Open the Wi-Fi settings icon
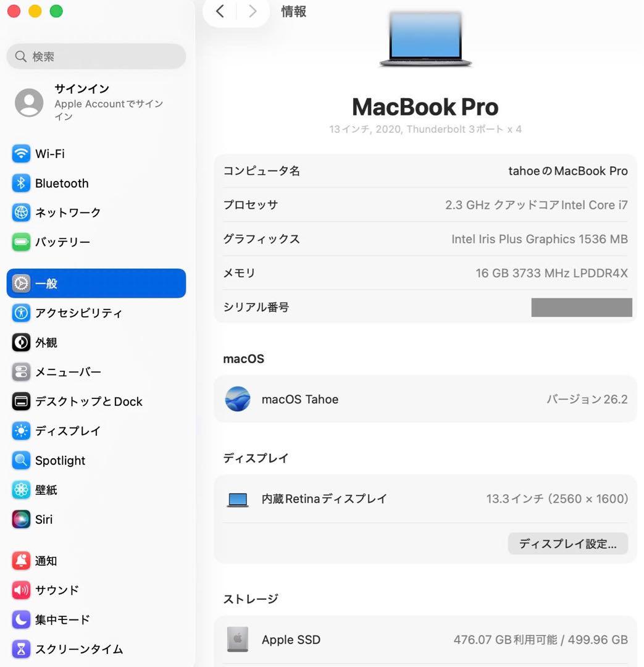Viewport: 644px width, 667px height. (21, 154)
